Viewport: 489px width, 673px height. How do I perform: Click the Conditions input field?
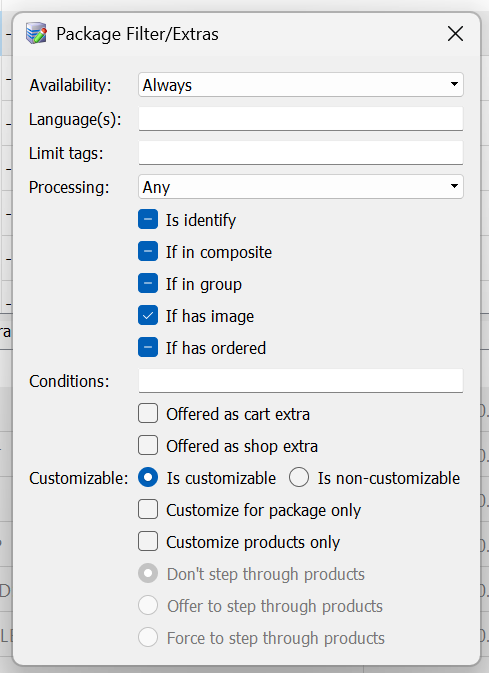pyautogui.click(x=301, y=381)
